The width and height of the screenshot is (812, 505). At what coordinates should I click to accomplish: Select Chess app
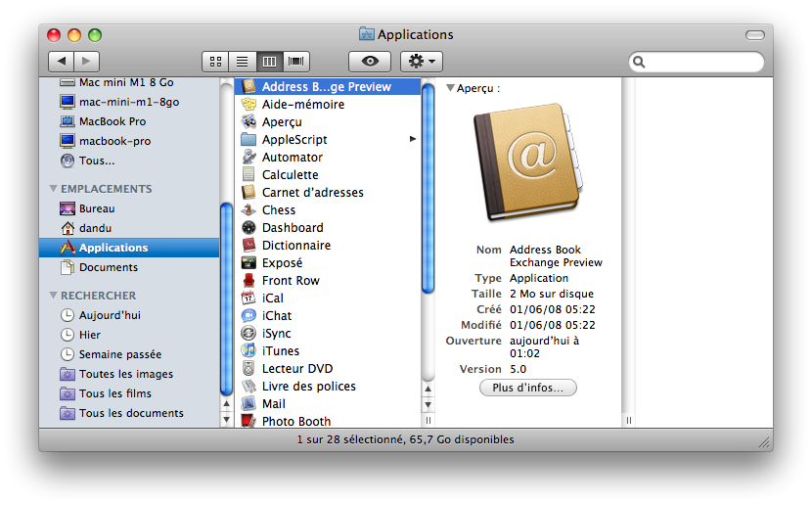tap(328, 209)
